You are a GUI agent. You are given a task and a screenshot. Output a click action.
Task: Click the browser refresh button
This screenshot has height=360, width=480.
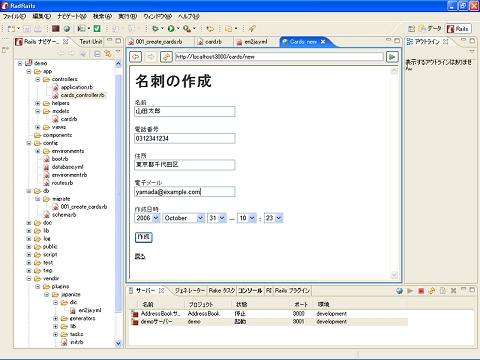point(166,57)
